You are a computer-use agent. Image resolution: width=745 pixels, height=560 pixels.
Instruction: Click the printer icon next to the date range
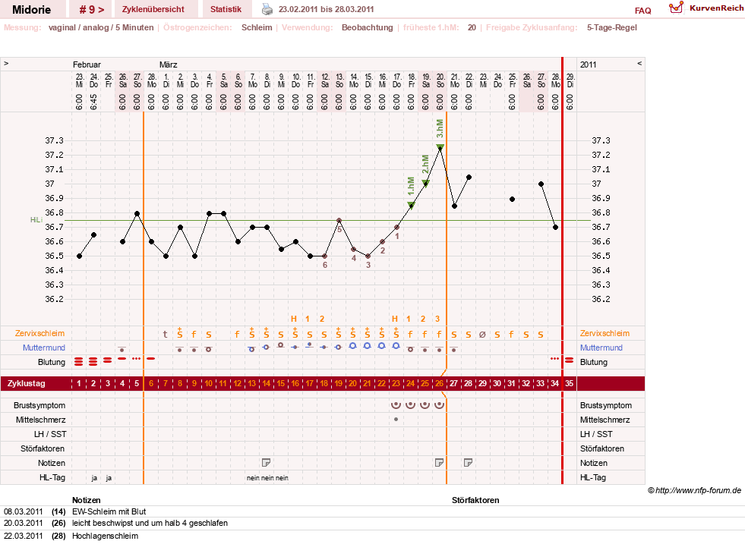pyautogui.click(x=267, y=9)
